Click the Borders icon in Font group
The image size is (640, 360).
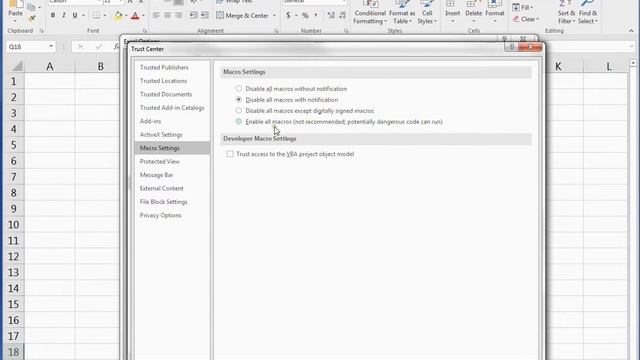(96, 16)
